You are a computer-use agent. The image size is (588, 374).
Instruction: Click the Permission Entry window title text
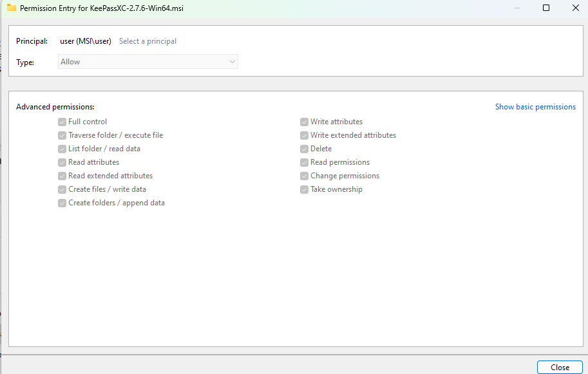tap(102, 8)
